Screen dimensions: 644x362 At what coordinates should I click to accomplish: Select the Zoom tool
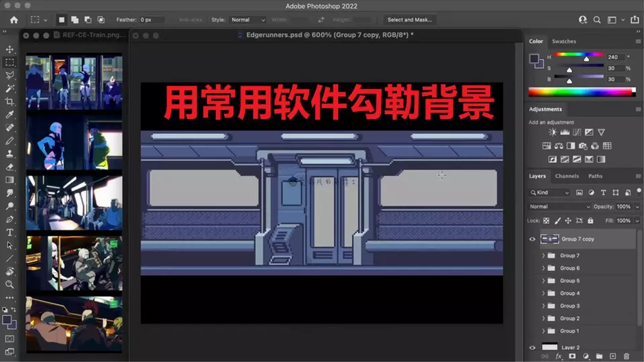tap(9, 284)
